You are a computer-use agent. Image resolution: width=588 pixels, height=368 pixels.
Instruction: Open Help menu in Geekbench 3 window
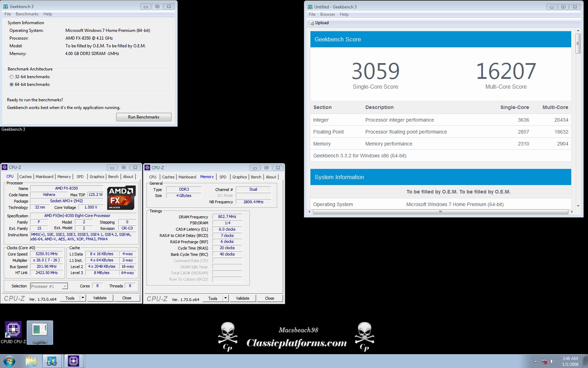pyautogui.click(x=48, y=14)
